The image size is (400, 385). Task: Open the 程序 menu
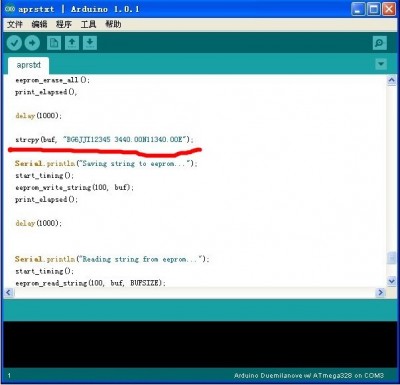pyautogui.click(x=64, y=24)
